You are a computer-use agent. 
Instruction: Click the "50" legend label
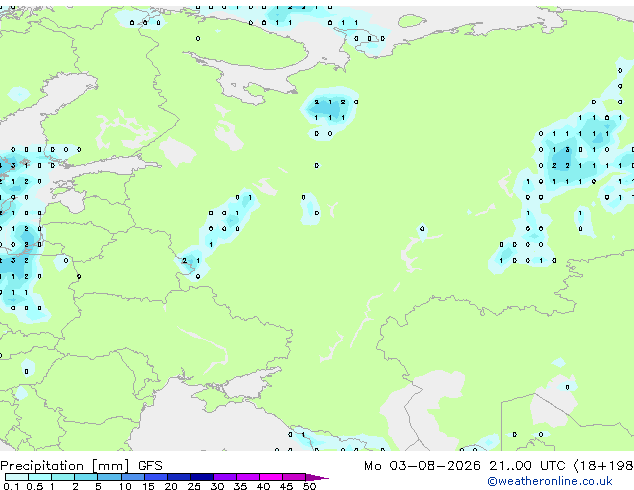[x=309, y=486]
